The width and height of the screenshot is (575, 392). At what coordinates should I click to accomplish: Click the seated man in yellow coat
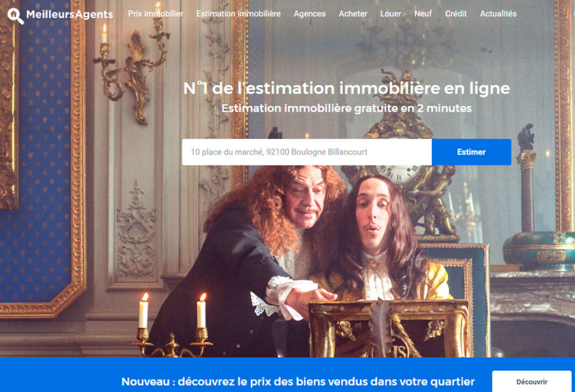[x=381, y=239]
